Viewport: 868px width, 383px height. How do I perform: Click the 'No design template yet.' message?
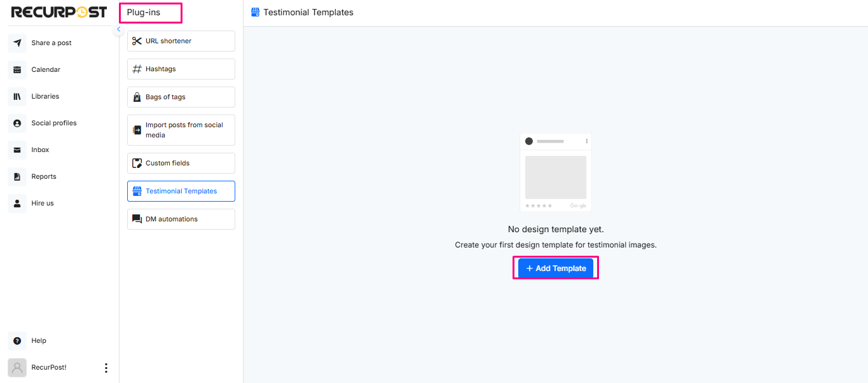[556, 229]
